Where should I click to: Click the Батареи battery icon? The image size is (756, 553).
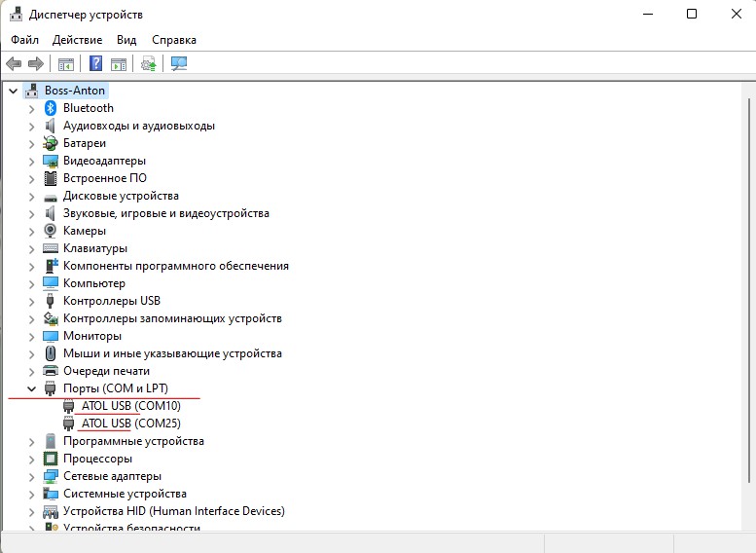tap(51, 143)
